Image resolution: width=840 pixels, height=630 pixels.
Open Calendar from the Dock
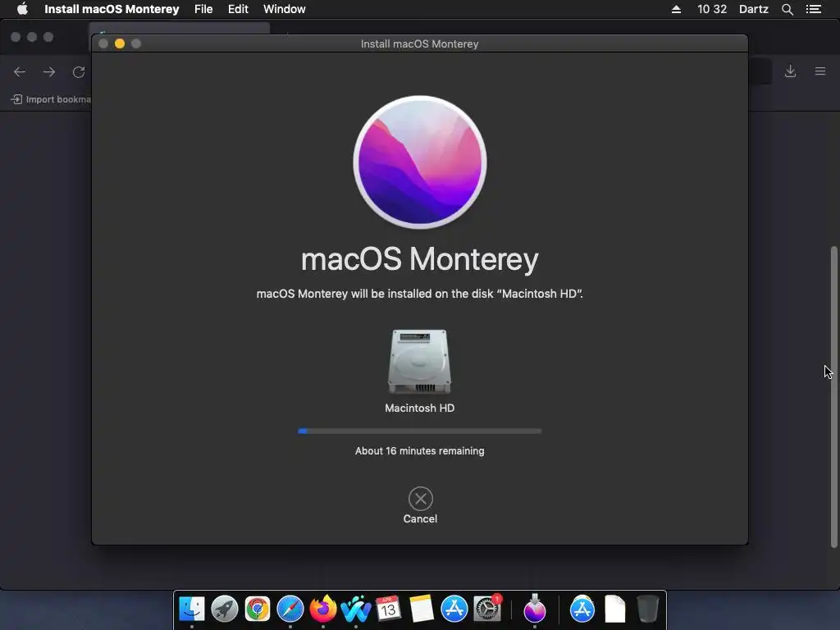(388, 609)
